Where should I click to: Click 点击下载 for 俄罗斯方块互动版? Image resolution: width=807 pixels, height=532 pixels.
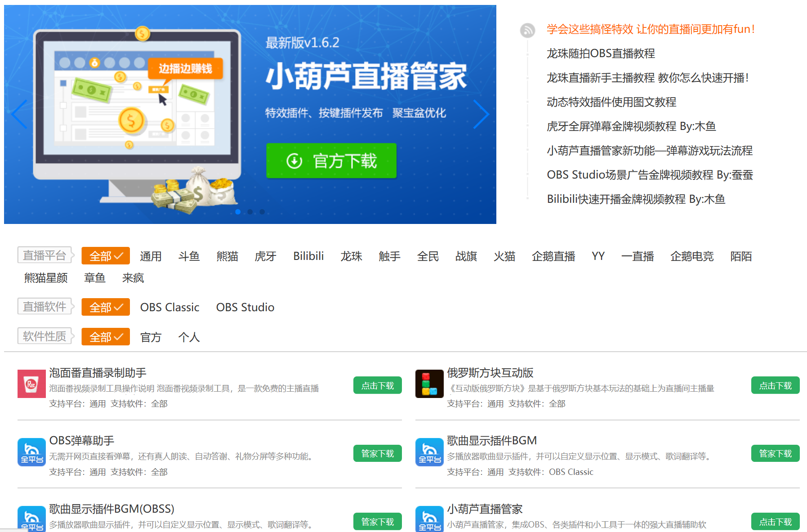pyautogui.click(x=776, y=385)
